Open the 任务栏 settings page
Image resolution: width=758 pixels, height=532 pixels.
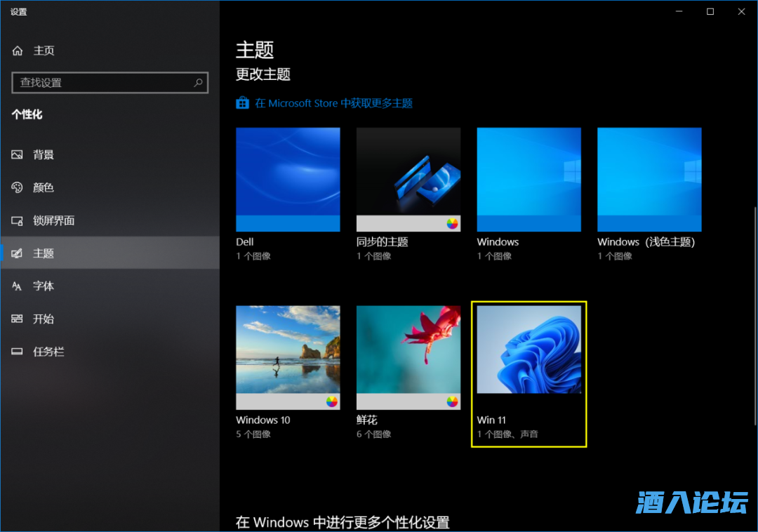coord(110,352)
